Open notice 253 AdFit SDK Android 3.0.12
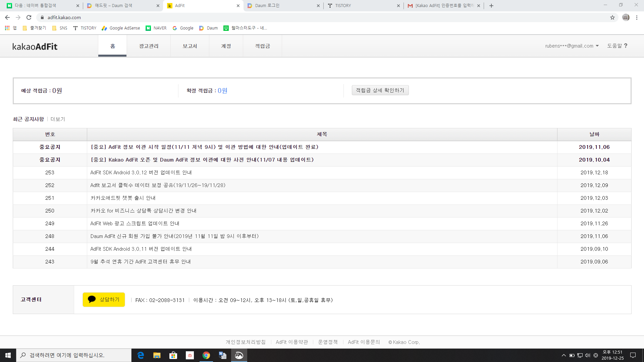Viewport: 644px width, 362px height. [141, 173]
